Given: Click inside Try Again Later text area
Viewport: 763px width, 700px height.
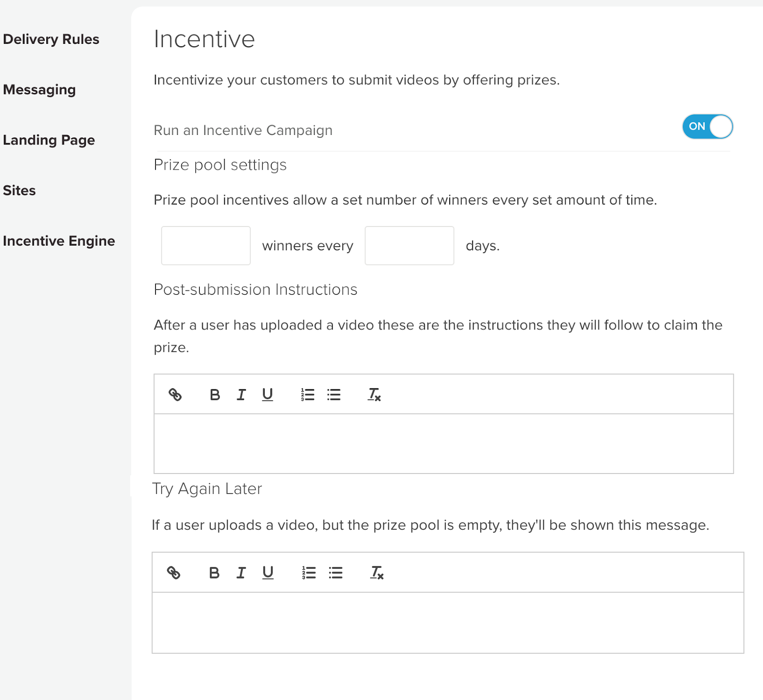Looking at the screenshot, I should pyautogui.click(x=448, y=622).
